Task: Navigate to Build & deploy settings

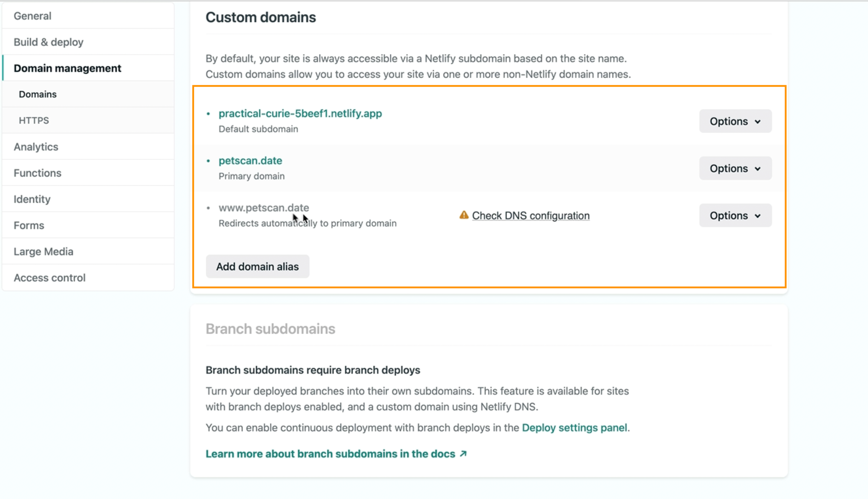Action: coord(48,42)
